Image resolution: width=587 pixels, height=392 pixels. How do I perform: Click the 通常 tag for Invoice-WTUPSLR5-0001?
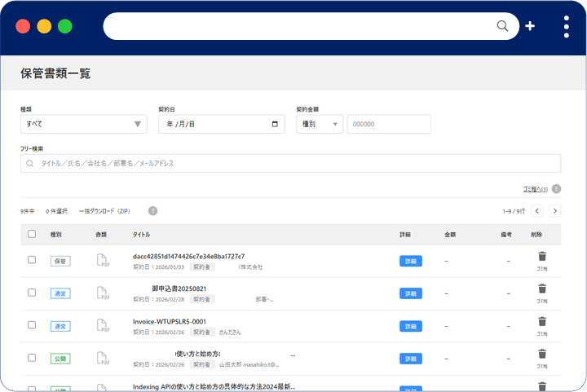60,326
